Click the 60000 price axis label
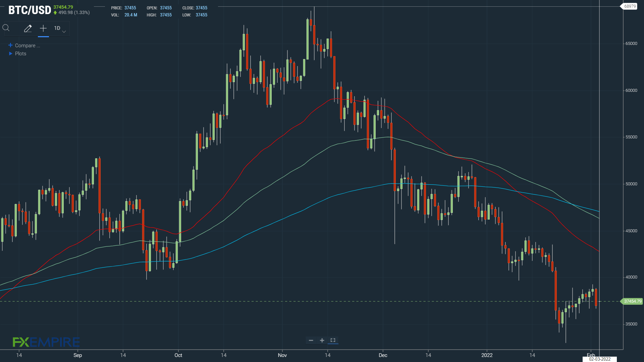The image size is (644, 362). click(x=631, y=90)
